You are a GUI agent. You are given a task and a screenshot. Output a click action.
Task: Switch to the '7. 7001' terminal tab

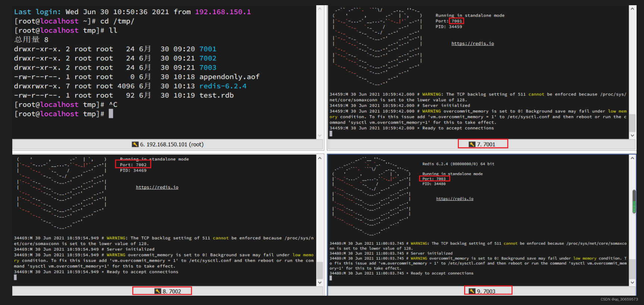(482, 144)
